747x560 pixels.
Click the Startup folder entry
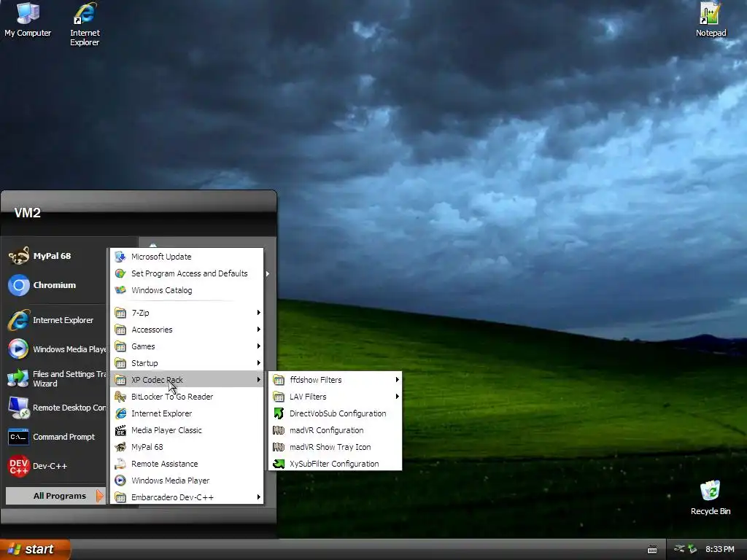tap(187, 363)
